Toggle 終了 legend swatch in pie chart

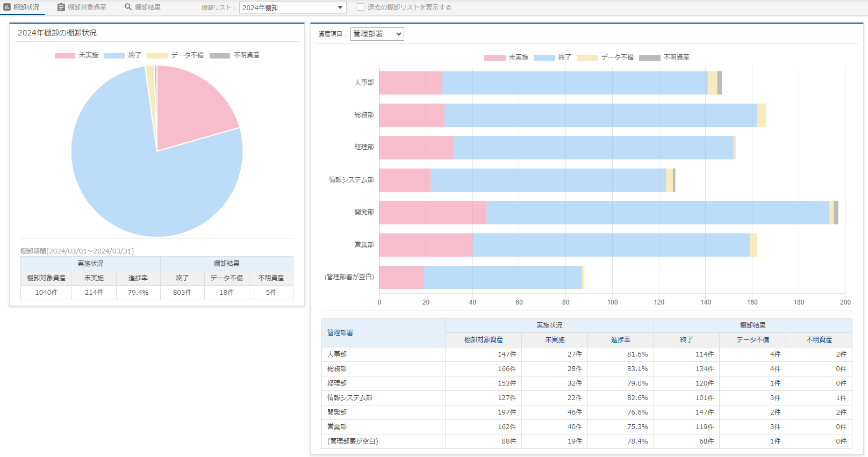click(114, 55)
